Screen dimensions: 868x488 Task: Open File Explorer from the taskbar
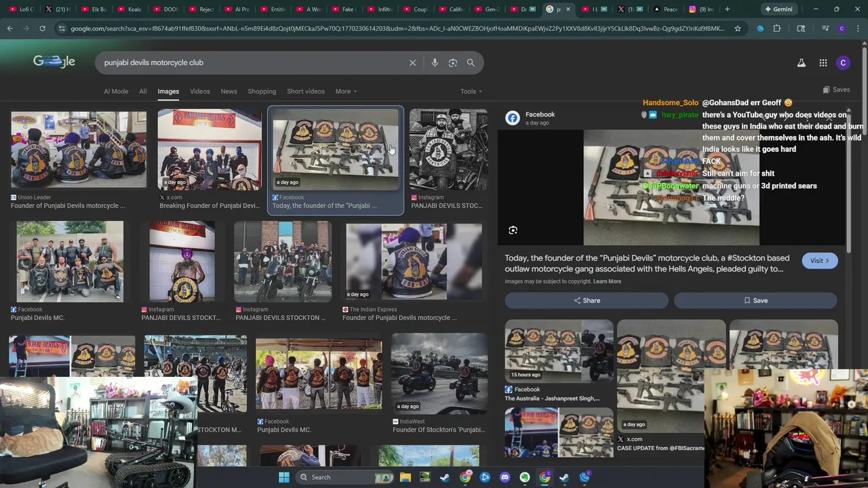tap(405, 477)
